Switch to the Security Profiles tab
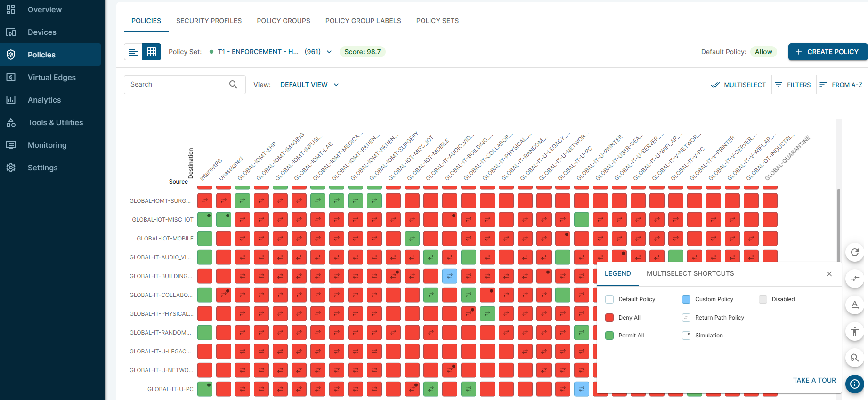This screenshot has height=400, width=868. coord(209,21)
